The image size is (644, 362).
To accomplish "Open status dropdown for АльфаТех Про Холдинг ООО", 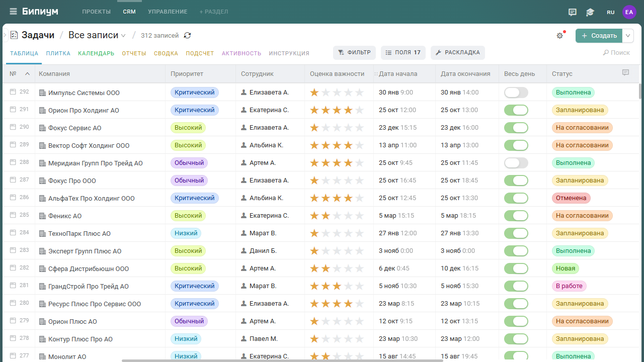I will [x=571, y=198].
